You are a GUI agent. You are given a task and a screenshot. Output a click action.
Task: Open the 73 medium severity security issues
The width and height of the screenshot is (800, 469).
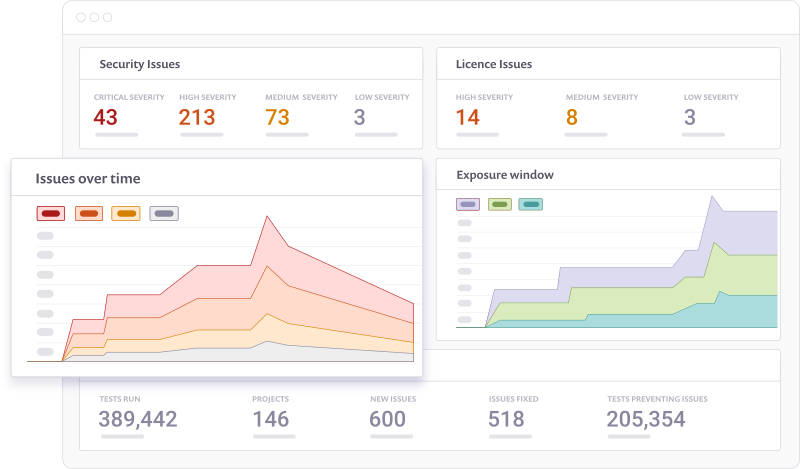pyautogui.click(x=277, y=117)
